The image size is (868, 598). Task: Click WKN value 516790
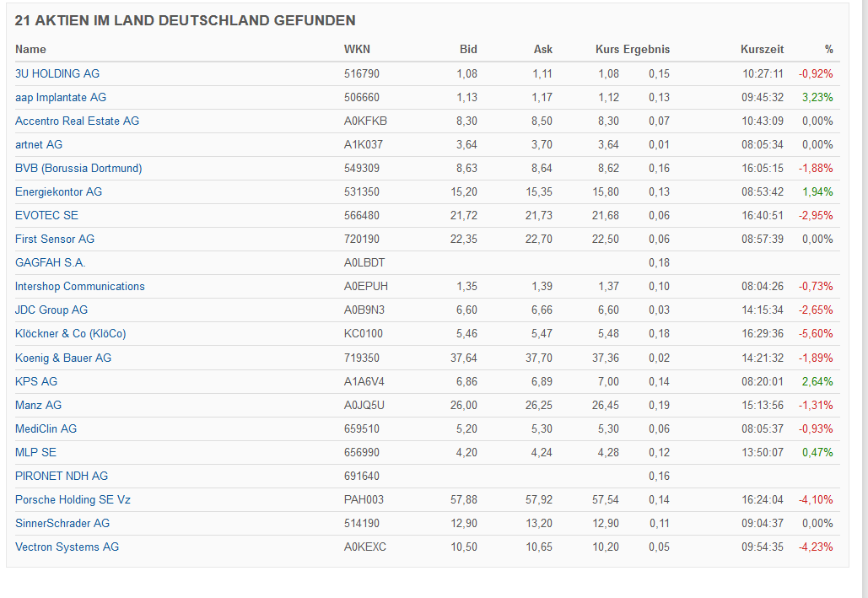pos(362,73)
